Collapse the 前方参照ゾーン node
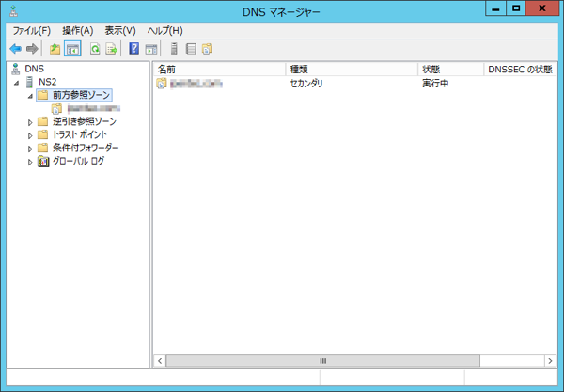 tap(31, 96)
